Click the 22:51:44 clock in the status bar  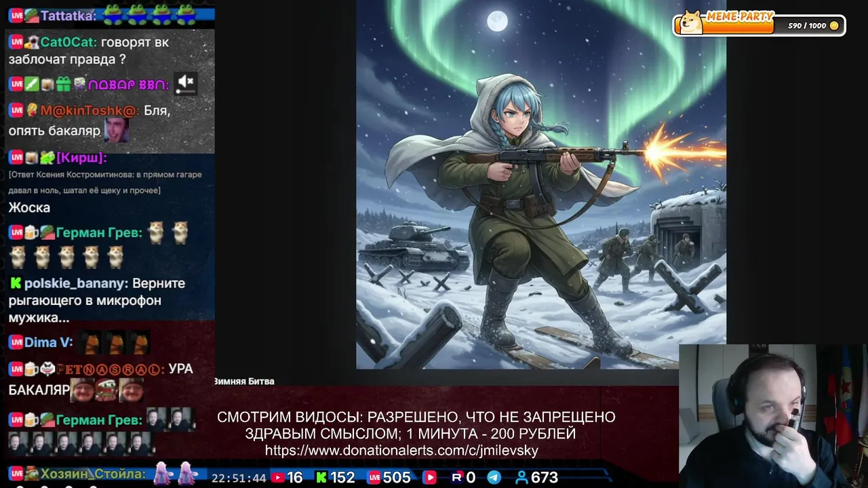(x=239, y=478)
